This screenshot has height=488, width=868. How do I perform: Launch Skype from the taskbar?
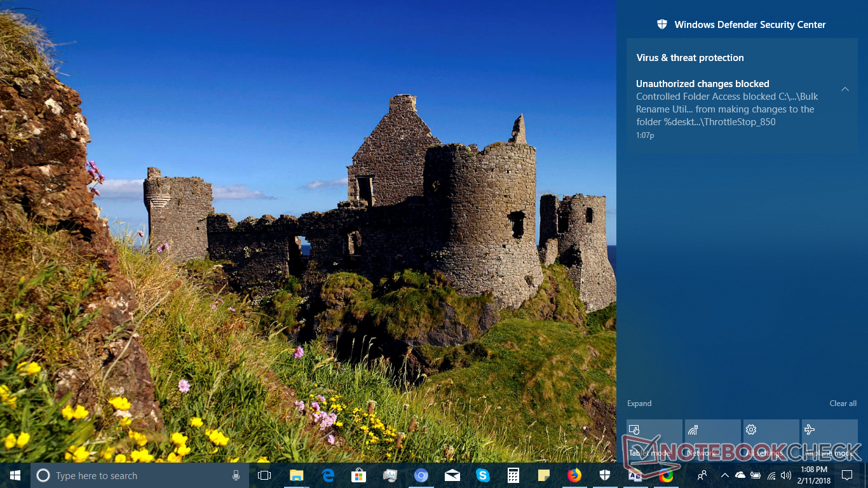tap(483, 475)
